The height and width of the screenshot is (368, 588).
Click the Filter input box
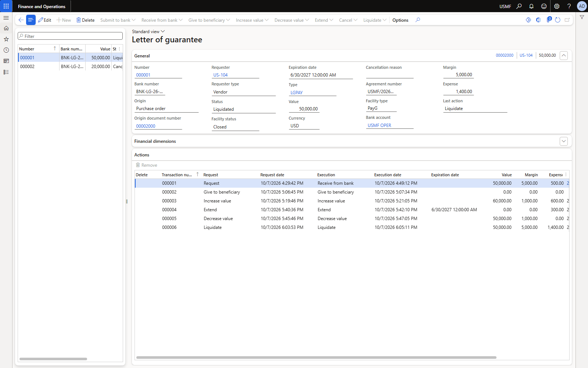tap(70, 36)
